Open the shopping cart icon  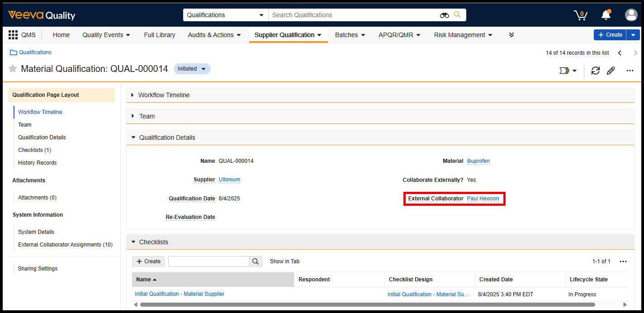click(x=580, y=15)
